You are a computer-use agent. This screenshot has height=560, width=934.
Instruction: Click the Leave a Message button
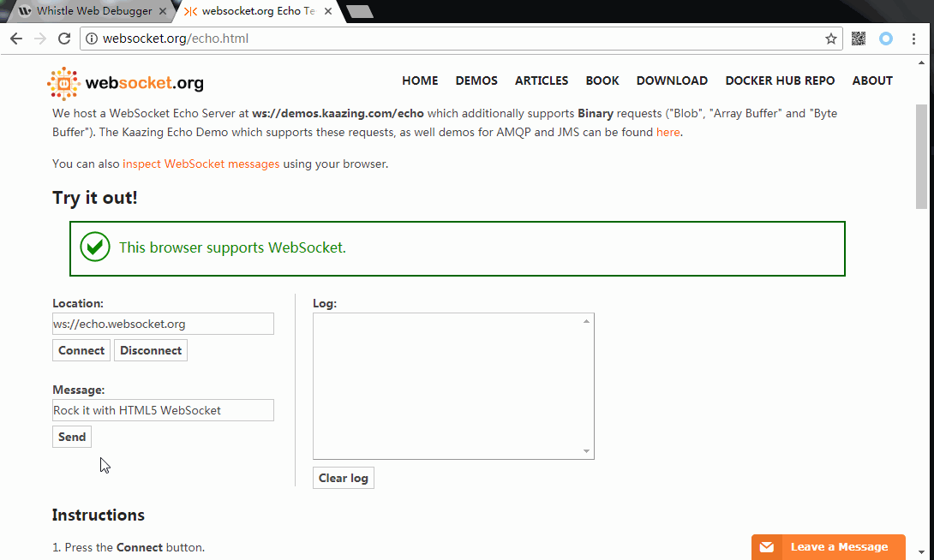tap(828, 547)
